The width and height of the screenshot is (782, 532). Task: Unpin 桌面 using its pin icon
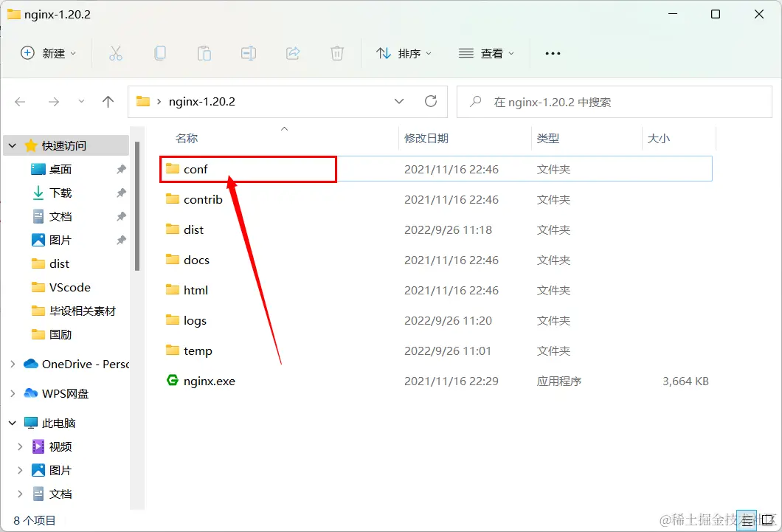pos(121,170)
